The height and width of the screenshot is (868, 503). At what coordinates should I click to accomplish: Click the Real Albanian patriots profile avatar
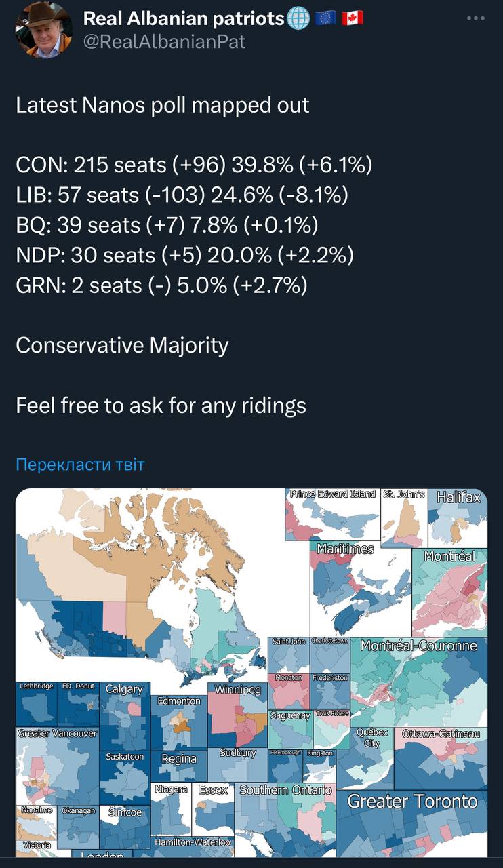tap(43, 30)
